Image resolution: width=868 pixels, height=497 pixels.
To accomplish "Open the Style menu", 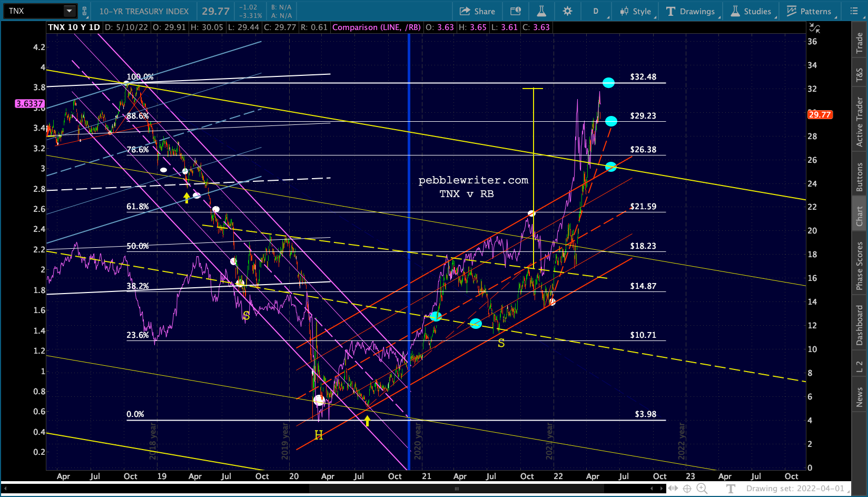I will [x=636, y=11].
